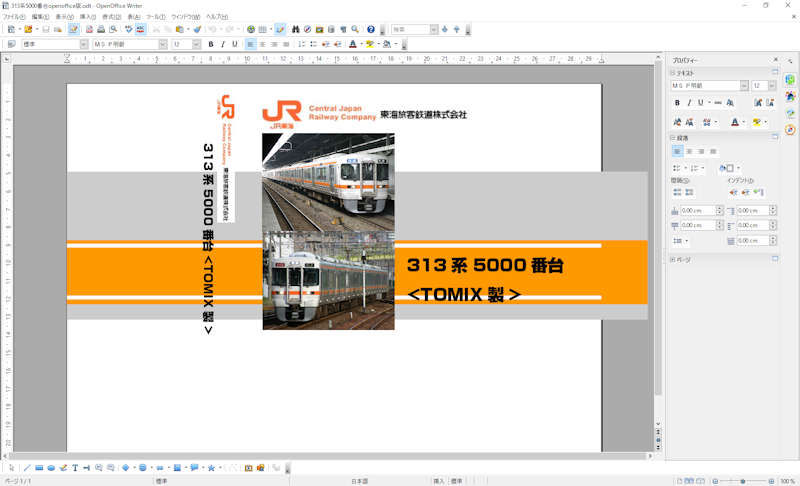This screenshot has height=486, width=800.
Task: Click the Edit File mode icon
Action: pyautogui.click(x=73, y=30)
